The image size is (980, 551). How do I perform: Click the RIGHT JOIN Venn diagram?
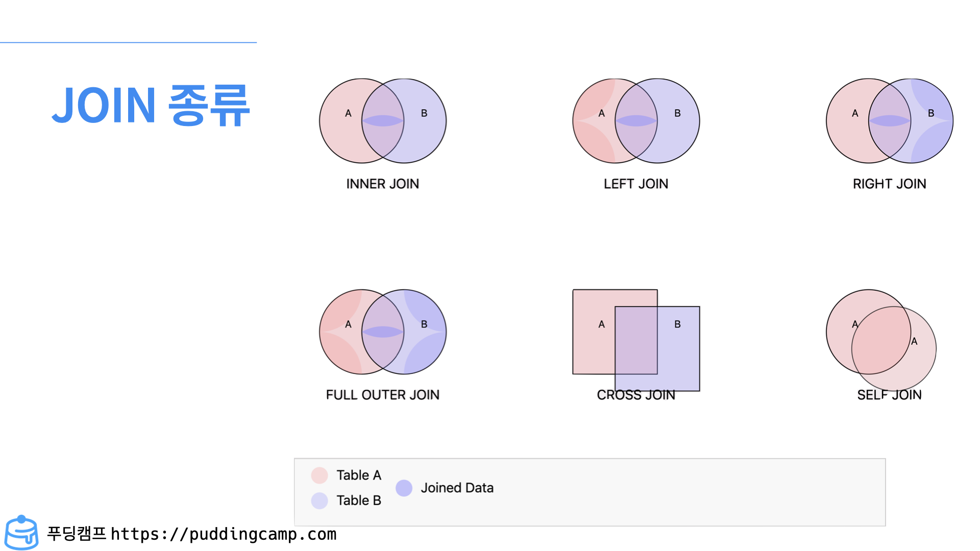(x=890, y=121)
